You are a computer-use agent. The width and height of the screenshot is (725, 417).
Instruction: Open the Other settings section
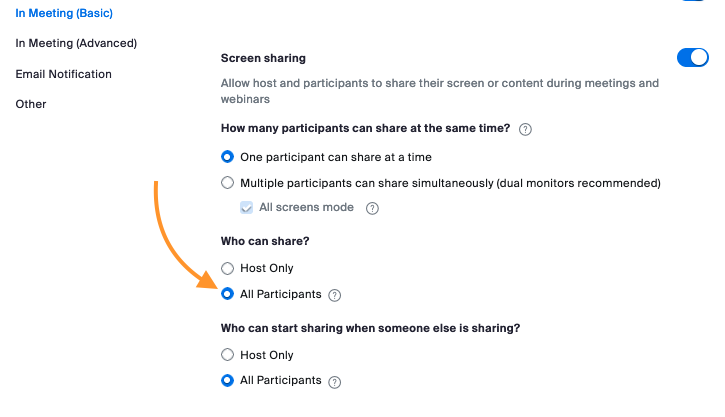[x=31, y=104]
